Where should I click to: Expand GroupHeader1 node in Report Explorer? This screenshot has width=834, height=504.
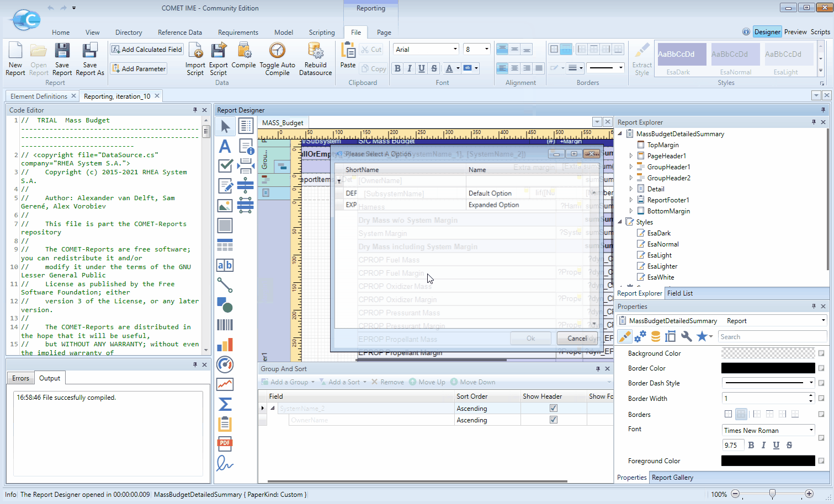click(631, 167)
